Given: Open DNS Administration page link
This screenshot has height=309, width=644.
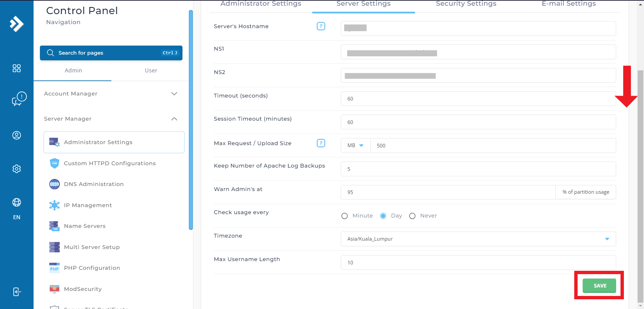Looking at the screenshot, I should point(94,184).
